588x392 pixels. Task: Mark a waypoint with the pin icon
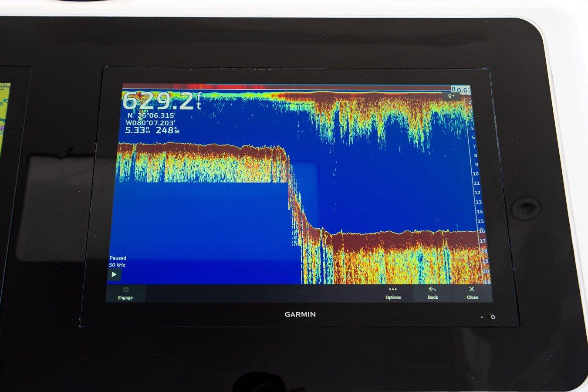pos(451,96)
